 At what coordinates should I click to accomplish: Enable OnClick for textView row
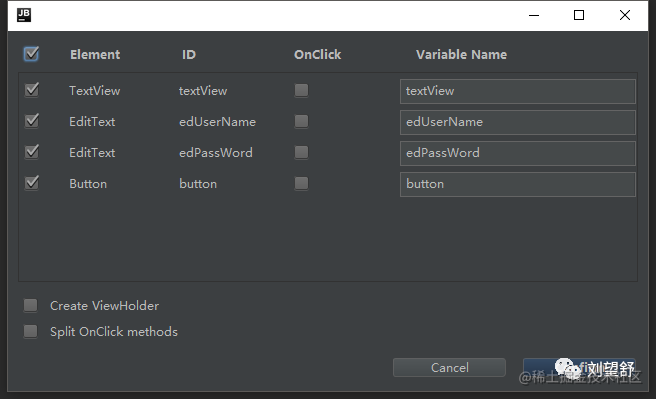click(x=301, y=90)
